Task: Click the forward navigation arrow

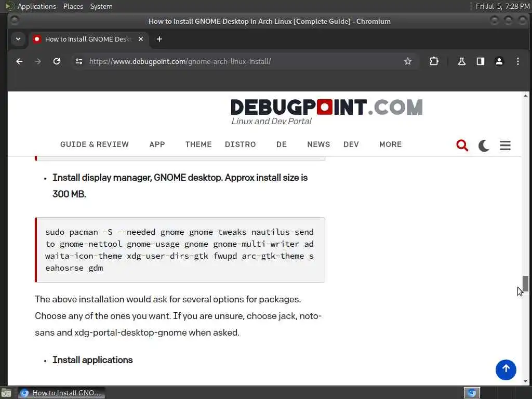Action: pyautogui.click(x=38, y=61)
